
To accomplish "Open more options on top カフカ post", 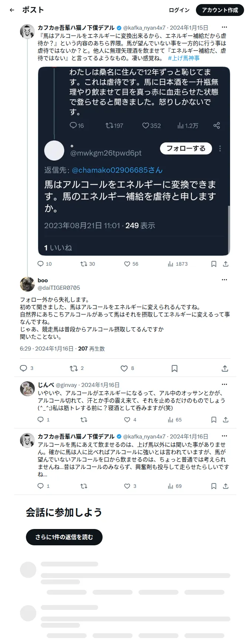I will 224,27.
